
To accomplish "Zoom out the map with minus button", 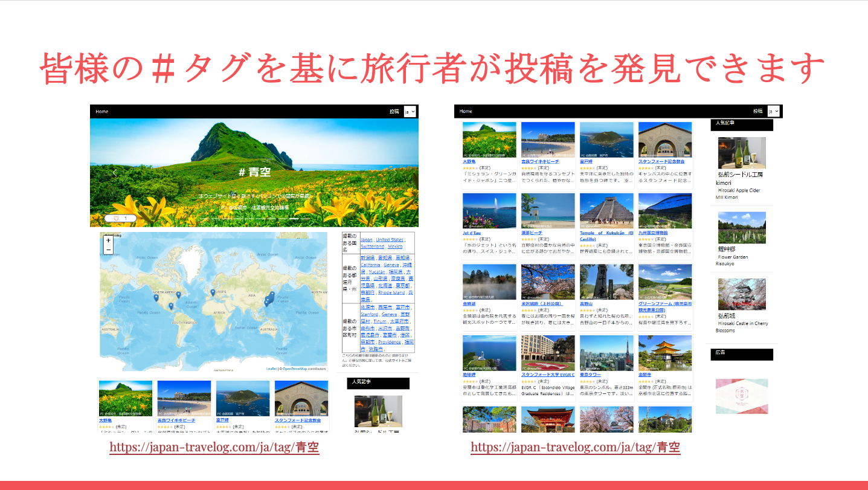I will click(108, 250).
